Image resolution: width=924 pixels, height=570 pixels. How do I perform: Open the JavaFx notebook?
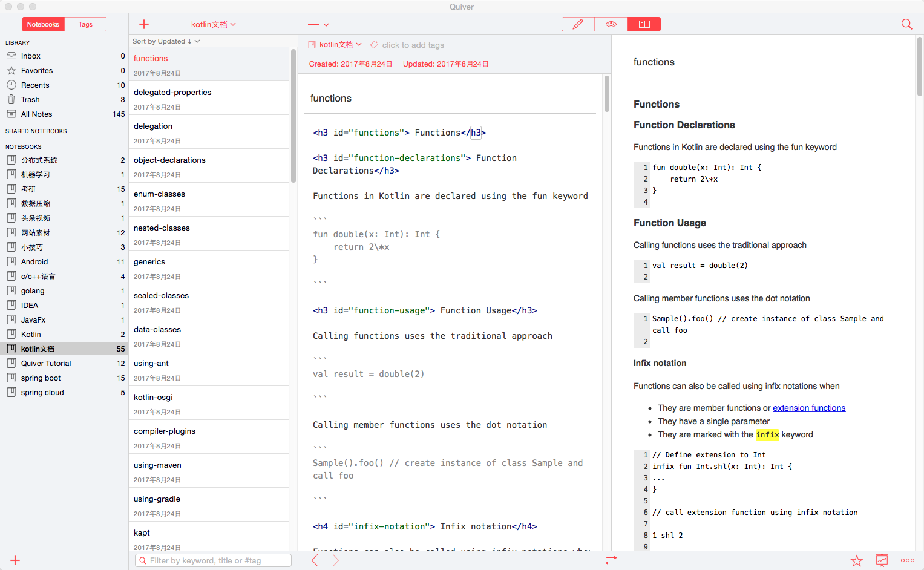(x=64, y=320)
